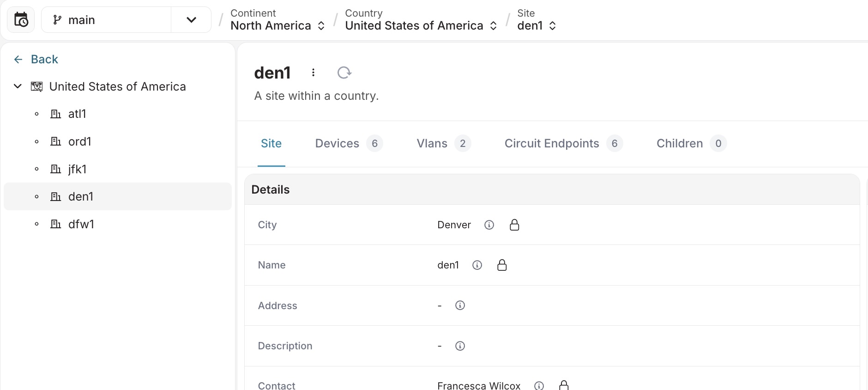Screen dimensions: 868x390
Task: Click the refresh icon beside den1 title
Action: pos(344,73)
